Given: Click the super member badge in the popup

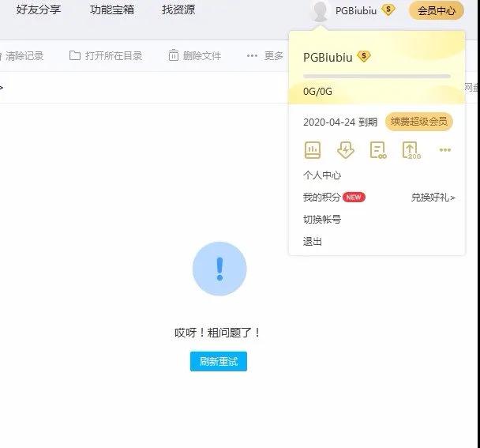Looking at the screenshot, I should tap(363, 57).
